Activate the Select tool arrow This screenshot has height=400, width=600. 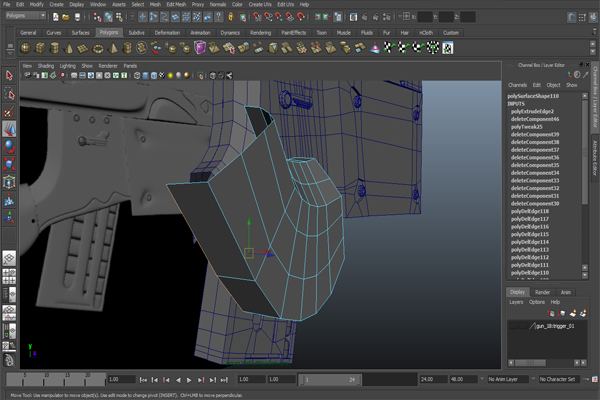(x=9, y=75)
